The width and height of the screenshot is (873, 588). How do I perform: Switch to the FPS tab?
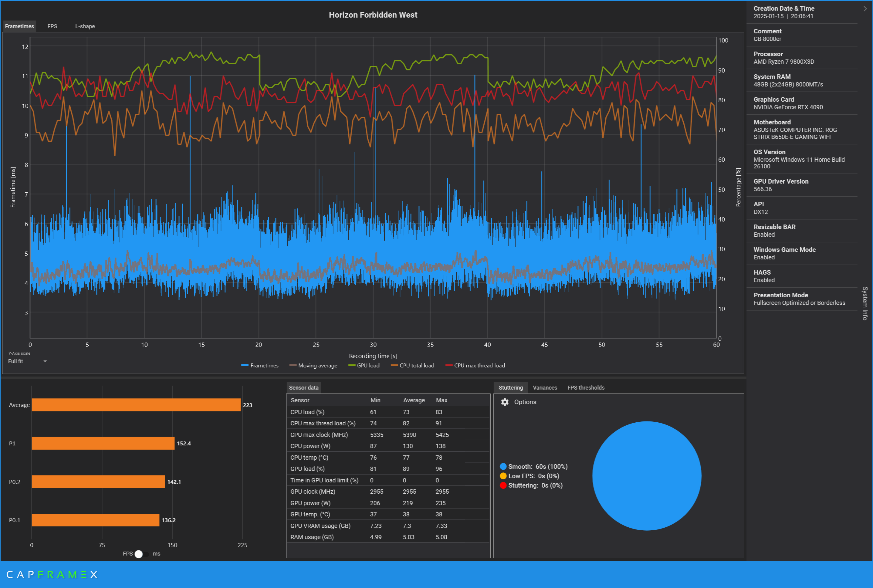coord(52,26)
